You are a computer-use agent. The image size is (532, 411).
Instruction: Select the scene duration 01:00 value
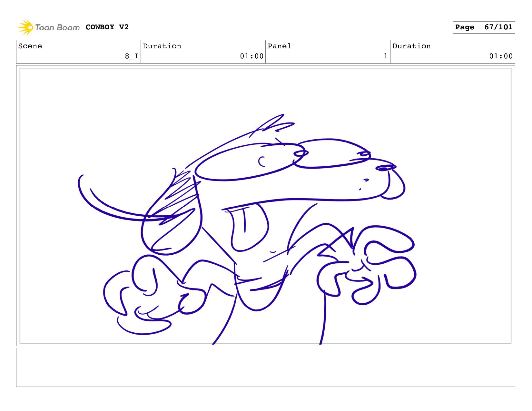coord(251,56)
